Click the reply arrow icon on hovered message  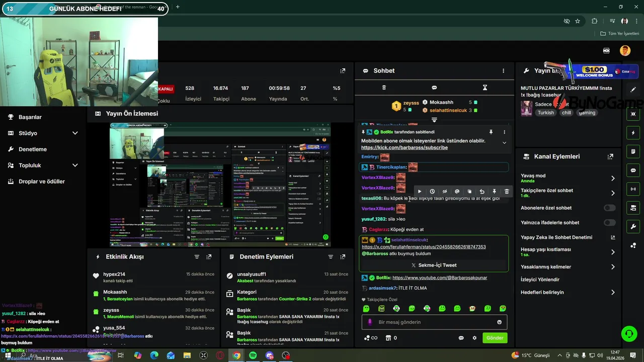(482, 192)
